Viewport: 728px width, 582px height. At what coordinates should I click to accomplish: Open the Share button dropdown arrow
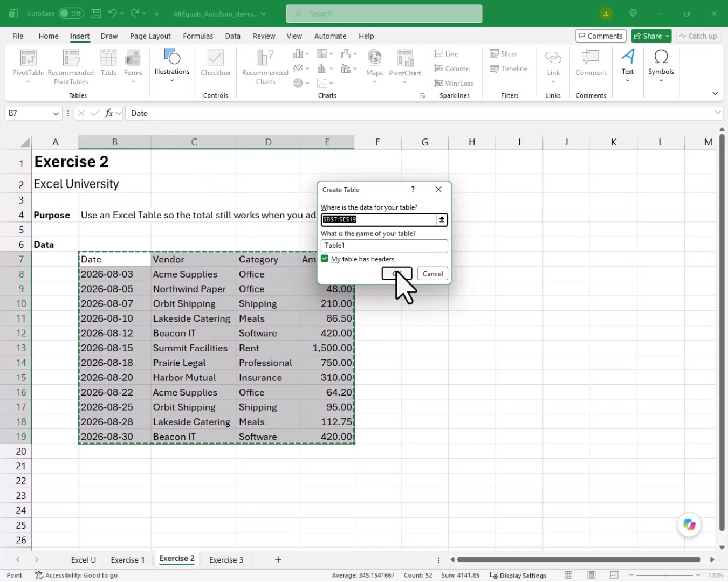(x=667, y=36)
